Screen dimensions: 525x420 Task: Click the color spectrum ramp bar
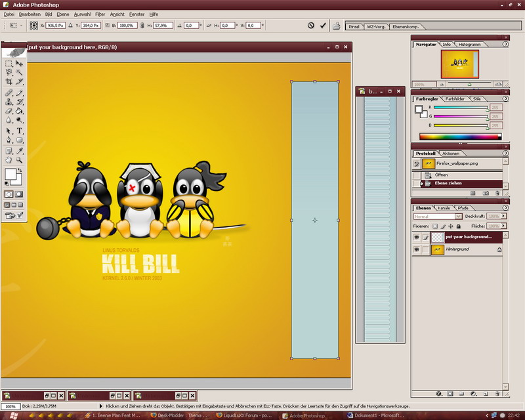(x=460, y=136)
